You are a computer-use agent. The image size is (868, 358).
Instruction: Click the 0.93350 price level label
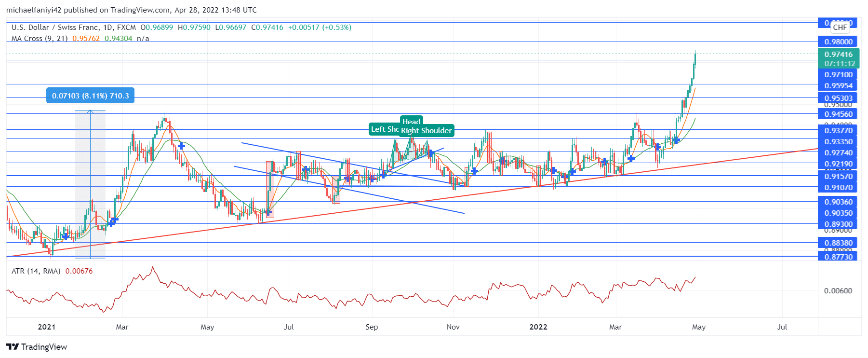click(x=839, y=141)
